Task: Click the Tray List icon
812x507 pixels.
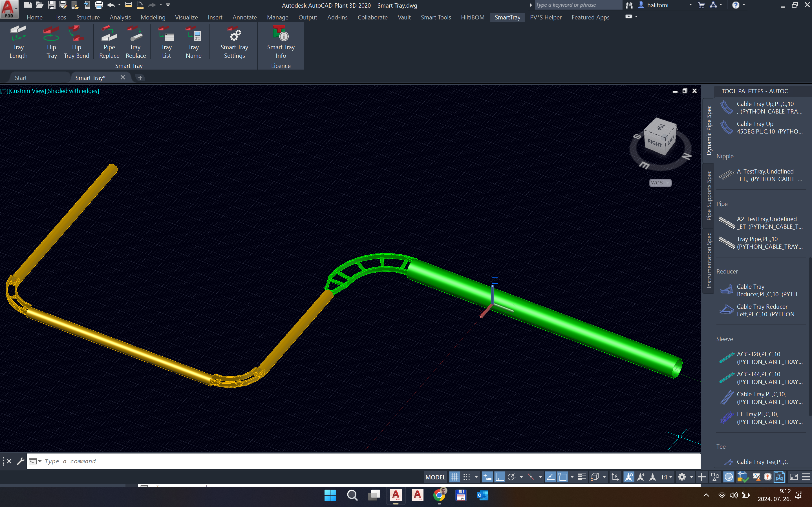Action: [x=166, y=43]
